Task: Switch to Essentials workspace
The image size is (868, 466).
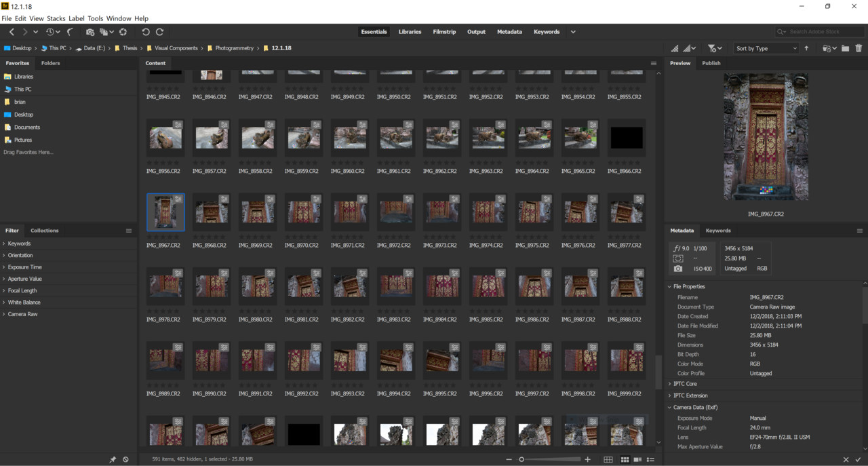Action: [374, 32]
